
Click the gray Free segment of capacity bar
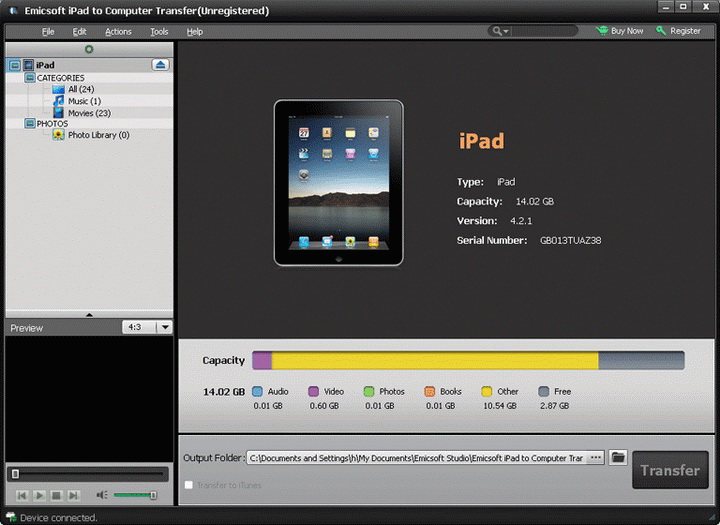click(641, 361)
